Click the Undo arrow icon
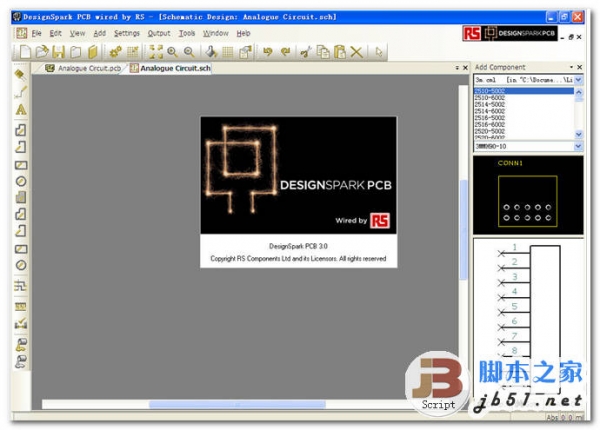600x430 pixels. tap(267, 52)
